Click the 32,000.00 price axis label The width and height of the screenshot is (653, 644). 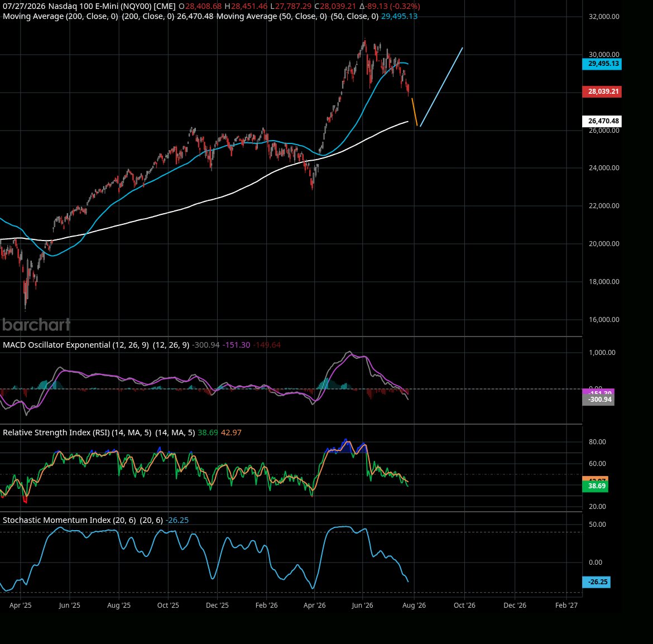tap(604, 17)
